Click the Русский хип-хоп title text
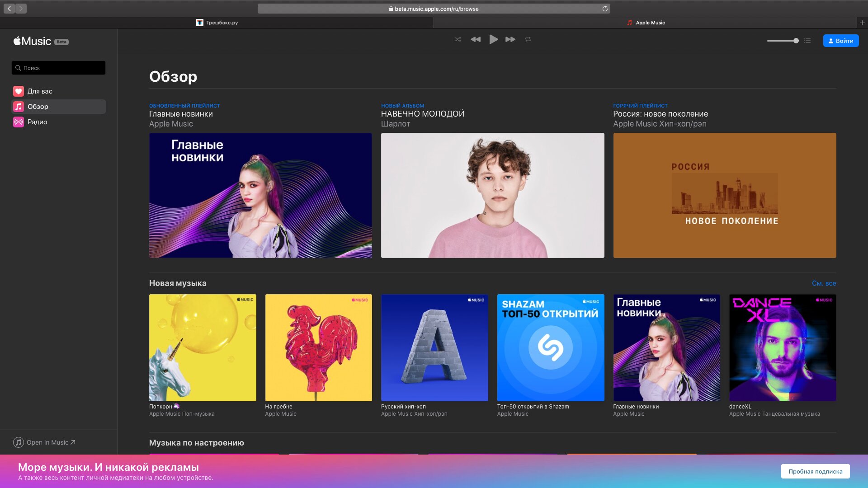 pos(403,407)
